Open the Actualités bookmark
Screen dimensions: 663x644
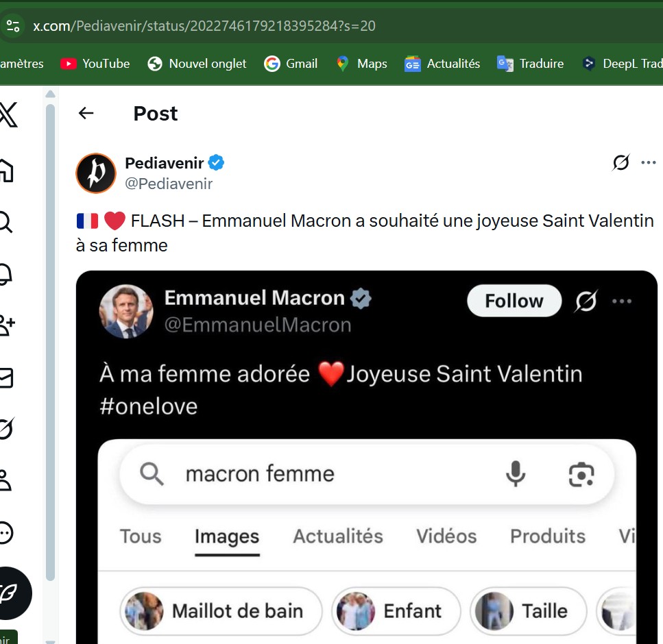442,64
